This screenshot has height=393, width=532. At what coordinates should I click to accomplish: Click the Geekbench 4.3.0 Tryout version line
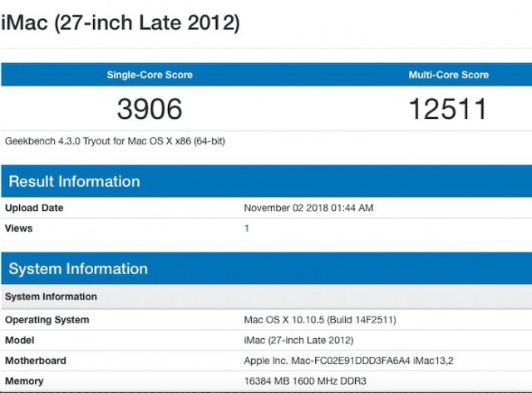(x=115, y=141)
